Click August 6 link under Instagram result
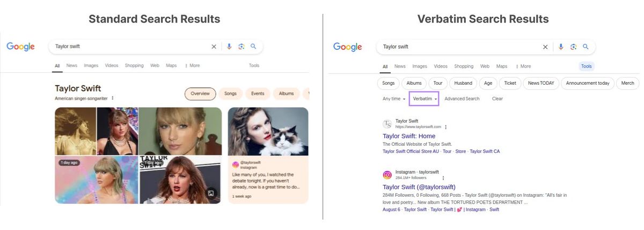 point(391,210)
